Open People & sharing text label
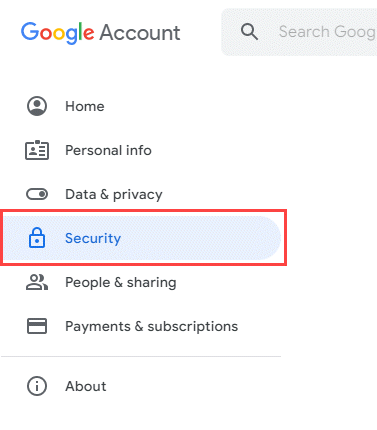 coord(121,283)
